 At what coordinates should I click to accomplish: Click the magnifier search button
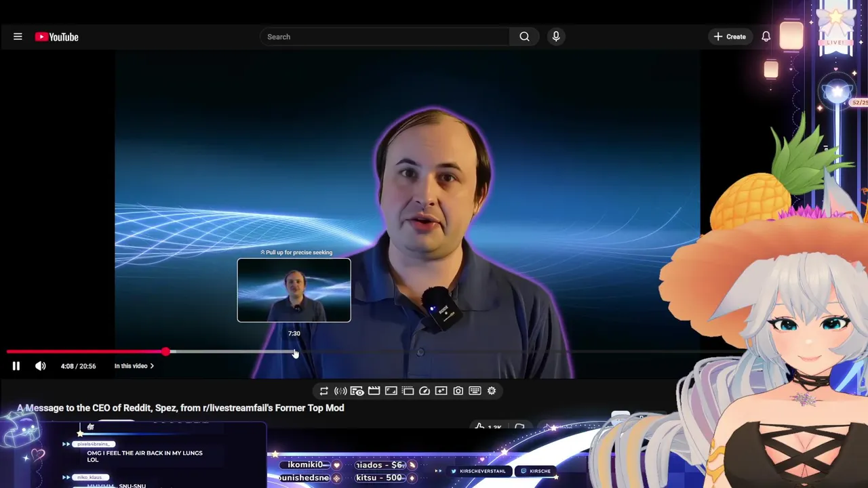pyautogui.click(x=524, y=37)
